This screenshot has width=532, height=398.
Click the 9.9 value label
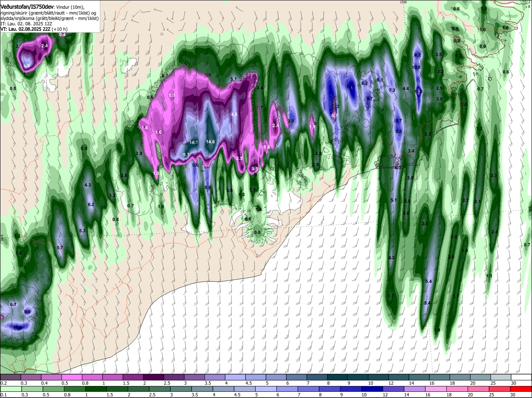click(27, 312)
